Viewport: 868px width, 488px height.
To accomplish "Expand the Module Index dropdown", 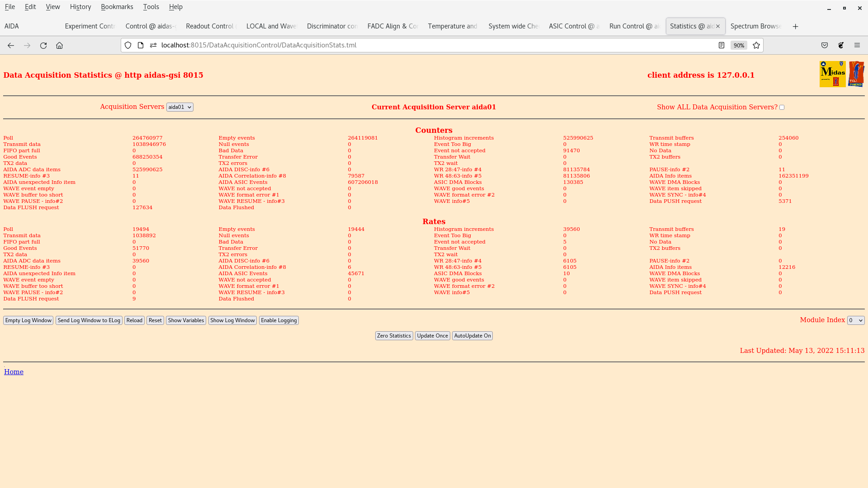I will pos(855,320).
